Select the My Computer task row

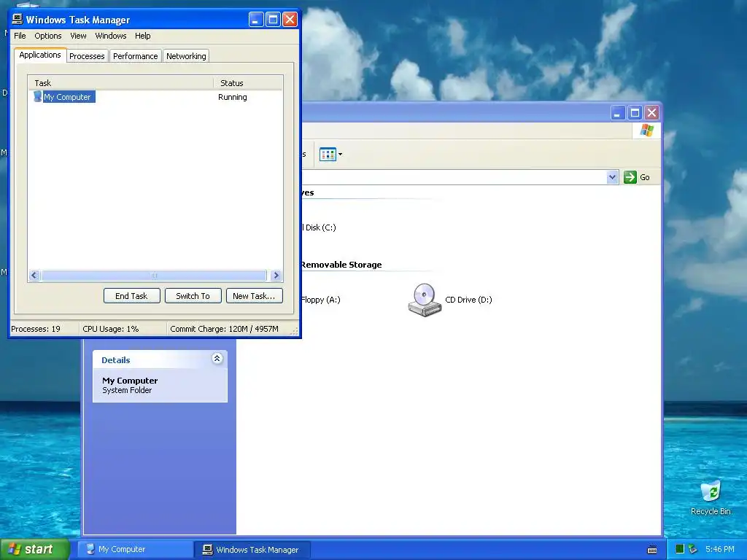(155, 97)
